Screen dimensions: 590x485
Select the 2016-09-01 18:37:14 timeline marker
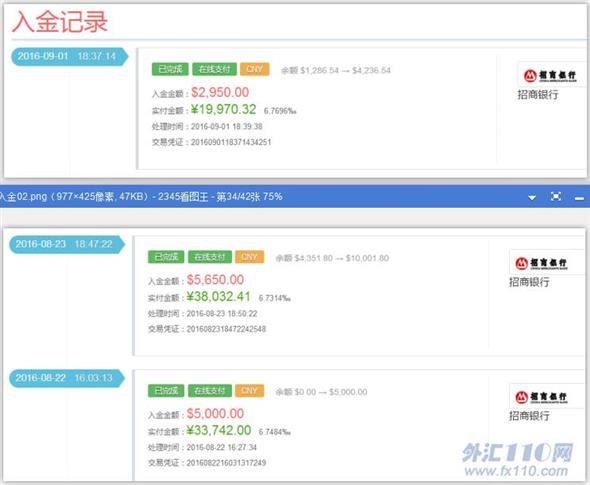(x=69, y=56)
